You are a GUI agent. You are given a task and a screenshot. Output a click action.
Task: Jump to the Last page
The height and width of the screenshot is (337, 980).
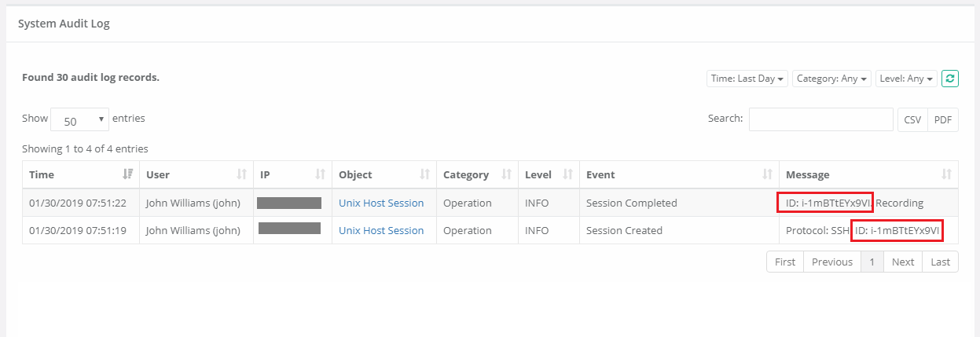(x=940, y=262)
